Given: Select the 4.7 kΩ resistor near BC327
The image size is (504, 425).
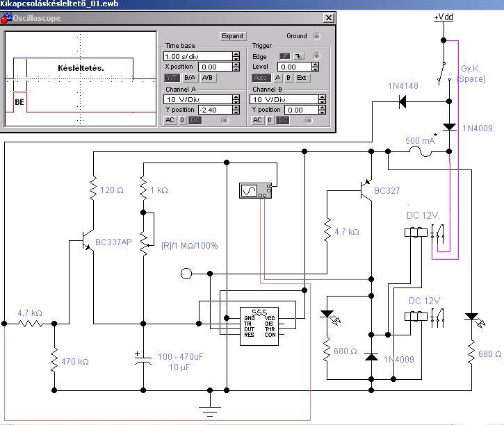Looking at the screenshot, I should [327, 230].
